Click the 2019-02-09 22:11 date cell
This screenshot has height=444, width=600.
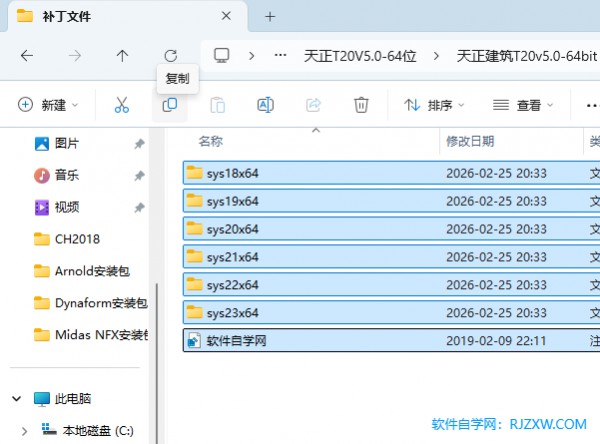[496, 341]
